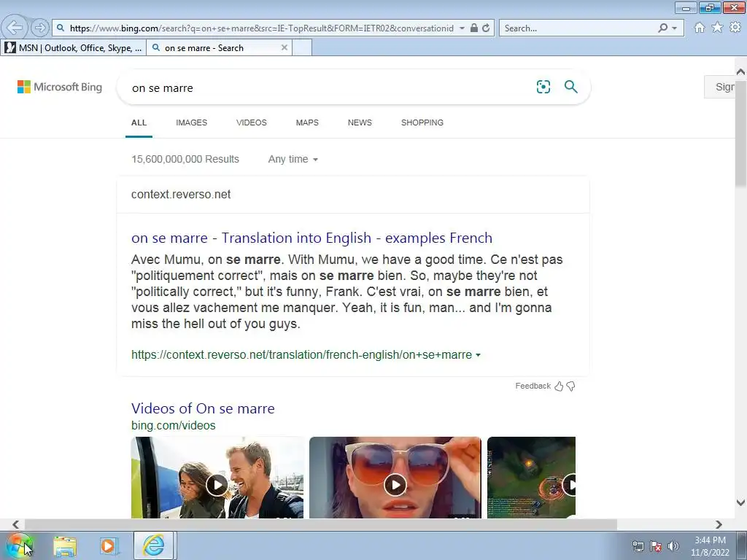Click the vertical scrollbar thumb
This screenshot has width=747, height=560.
(740, 133)
